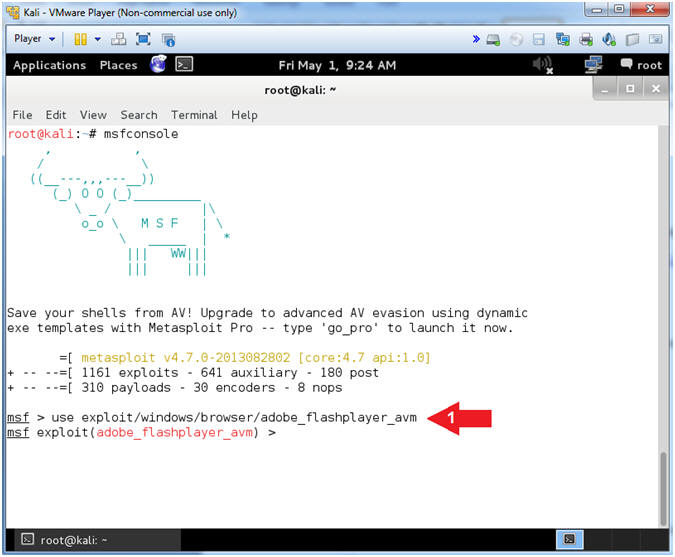Click the network connection icon in Kali panel
Image resolution: width=675 pixels, height=557 pixels.
[x=594, y=65]
